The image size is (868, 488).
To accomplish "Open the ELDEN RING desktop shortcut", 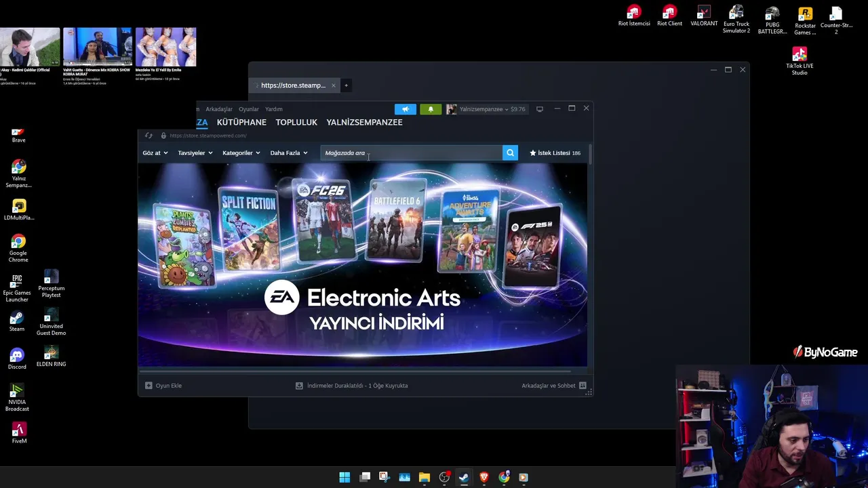I will click(x=51, y=356).
